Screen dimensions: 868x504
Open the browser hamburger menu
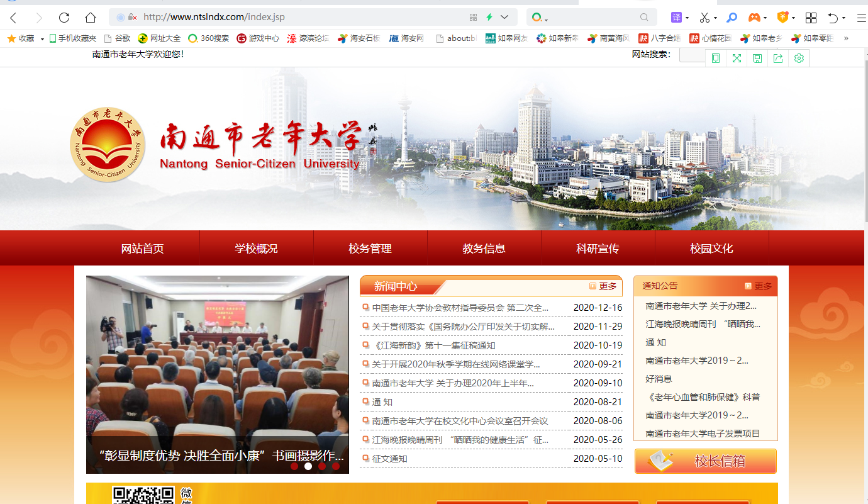click(x=862, y=17)
